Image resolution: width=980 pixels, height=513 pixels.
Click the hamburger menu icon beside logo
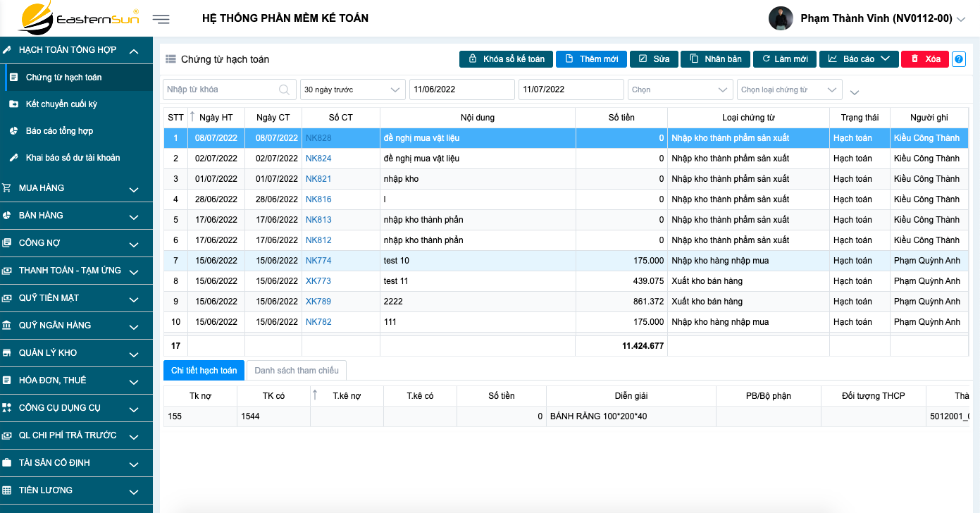[x=161, y=19]
